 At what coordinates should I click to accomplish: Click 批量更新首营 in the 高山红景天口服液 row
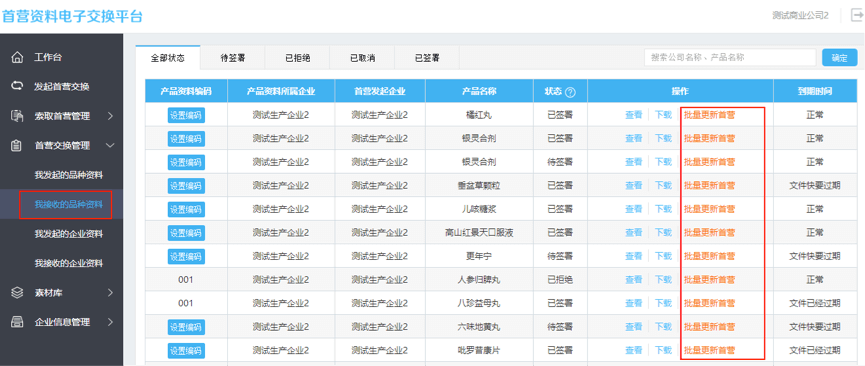click(x=709, y=232)
